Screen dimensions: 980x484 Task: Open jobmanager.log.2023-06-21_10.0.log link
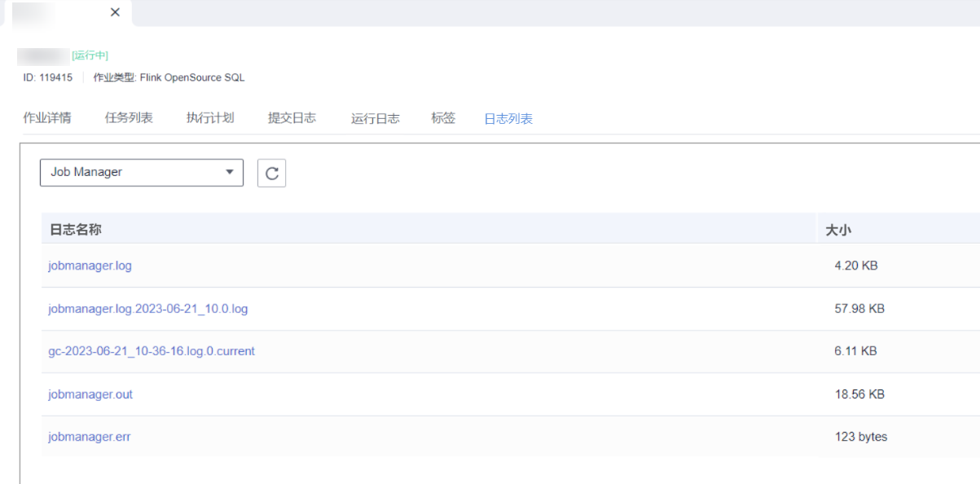[x=147, y=309]
